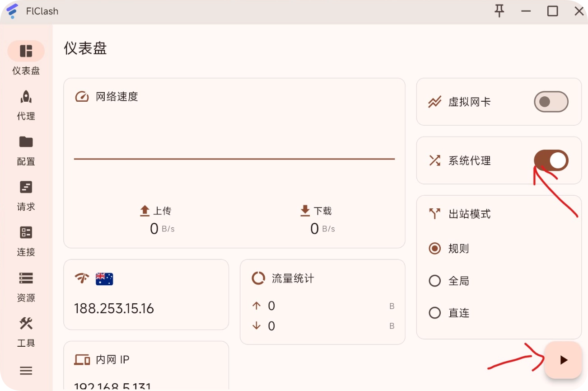
Task: Select the 直连 outbound mode
Action: (435, 313)
